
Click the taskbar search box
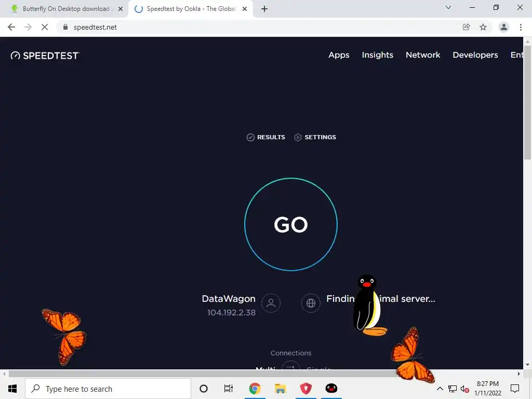[108, 389]
